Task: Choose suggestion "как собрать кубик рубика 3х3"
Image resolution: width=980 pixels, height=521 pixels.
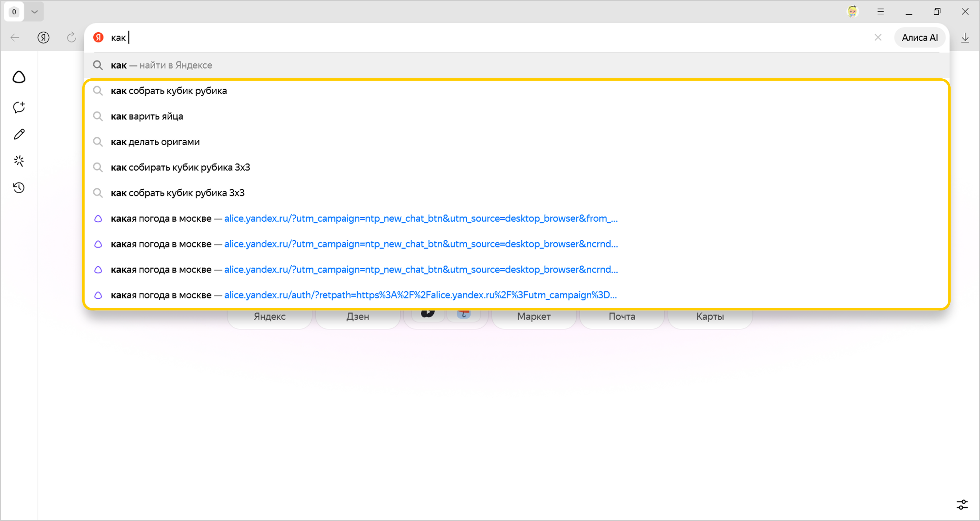Action: pyautogui.click(x=517, y=193)
